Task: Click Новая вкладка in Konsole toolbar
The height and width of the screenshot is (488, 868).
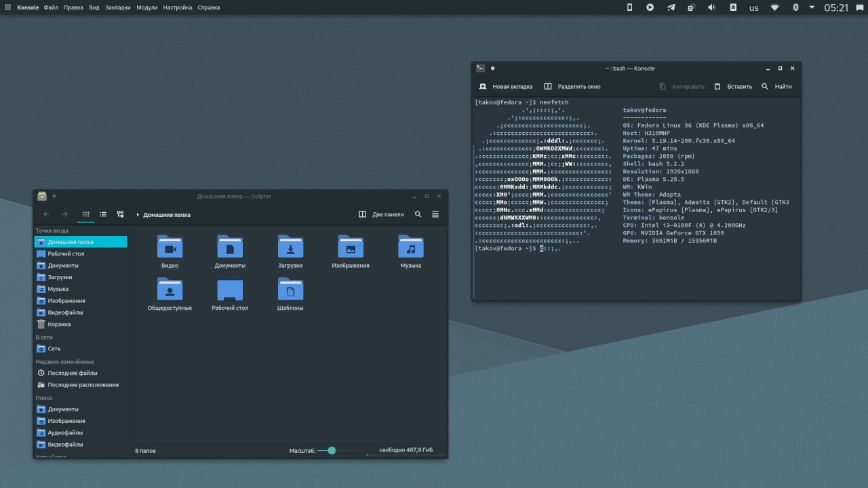Action: click(x=505, y=87)
